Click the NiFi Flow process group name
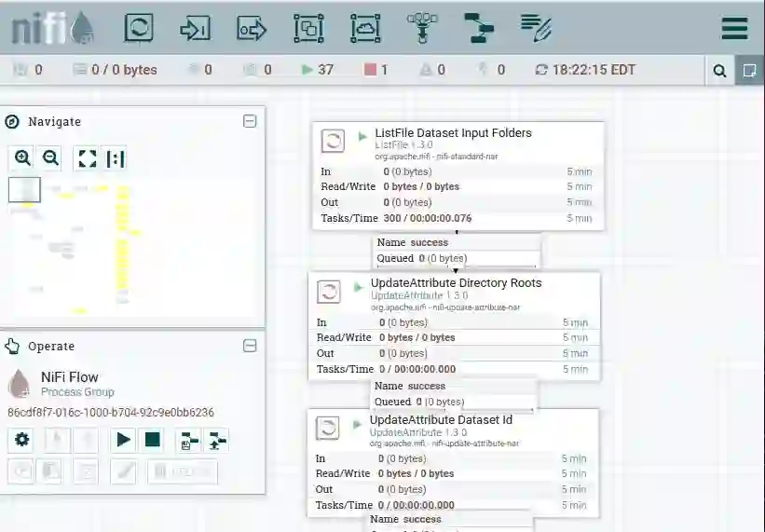Image resolution: width=765 pixels, height=532 pixels. pos(70,377)
